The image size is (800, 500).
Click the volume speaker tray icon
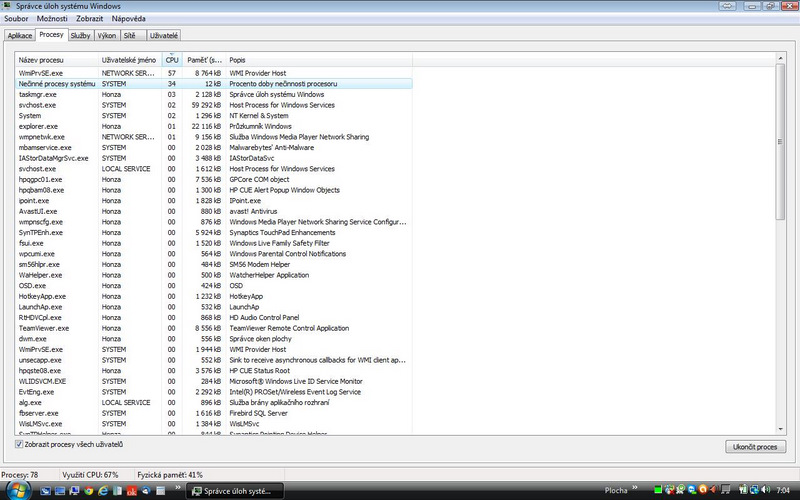click(765, 490)
